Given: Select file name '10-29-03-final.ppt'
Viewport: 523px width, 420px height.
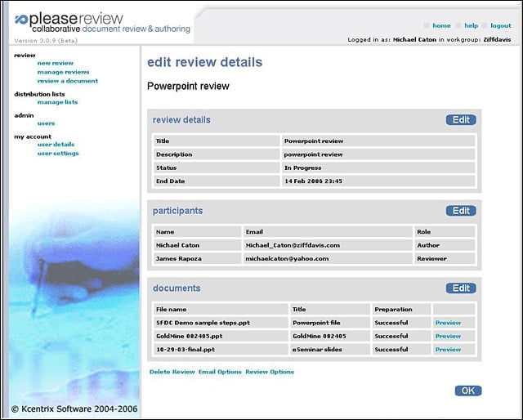Looking at the screenshot, I should click(x=221, y=350).
